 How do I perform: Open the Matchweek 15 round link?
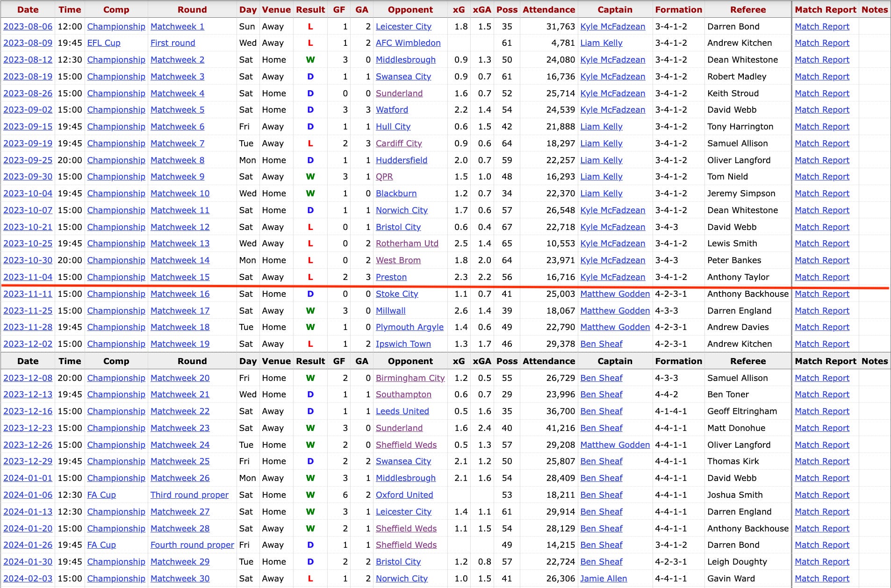click(x=180, y=277)
